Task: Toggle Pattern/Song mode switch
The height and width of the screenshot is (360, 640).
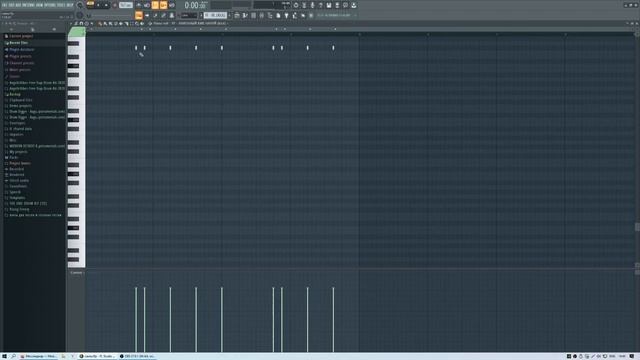Action: 90,5
